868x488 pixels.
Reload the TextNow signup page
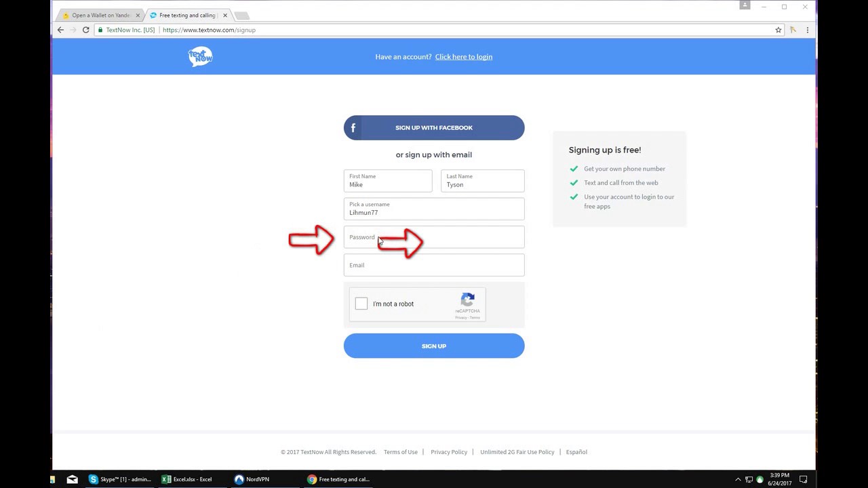click(85, 30)
